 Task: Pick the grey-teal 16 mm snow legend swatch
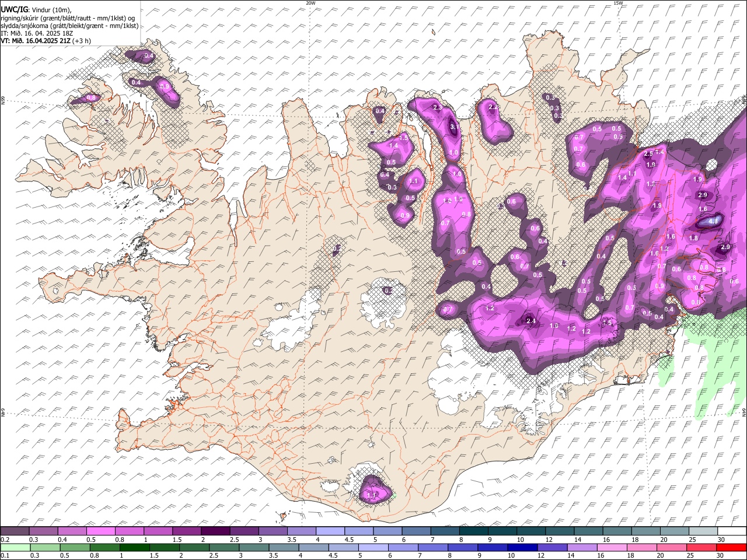tap(617, 531)
